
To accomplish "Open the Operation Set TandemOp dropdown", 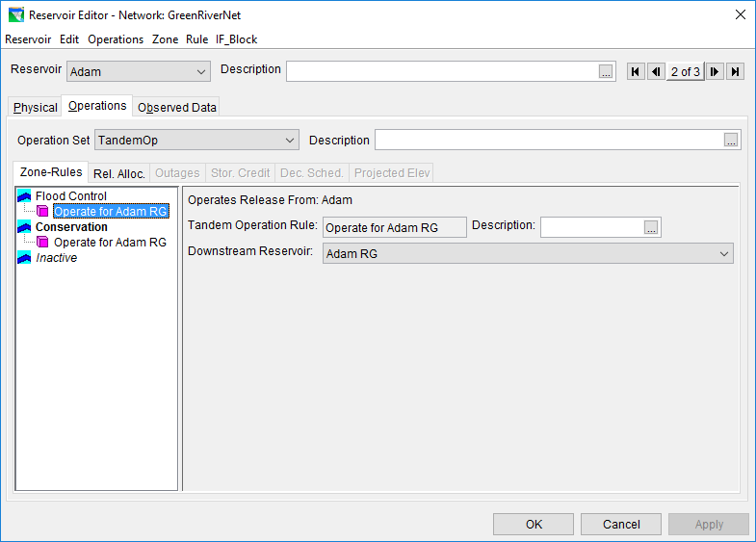I will pyautogui.click(x=196, y=141).
